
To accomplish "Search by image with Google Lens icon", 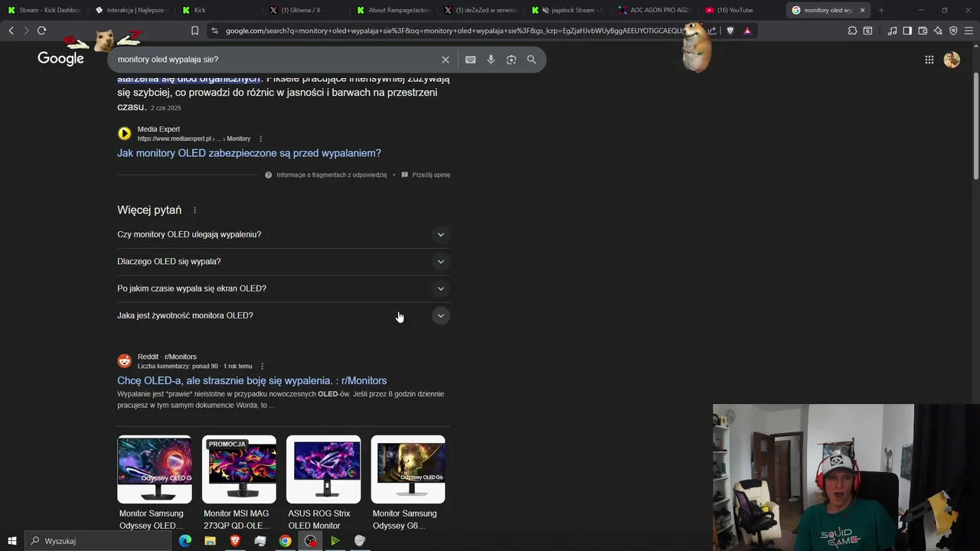I will click(511, 60).
